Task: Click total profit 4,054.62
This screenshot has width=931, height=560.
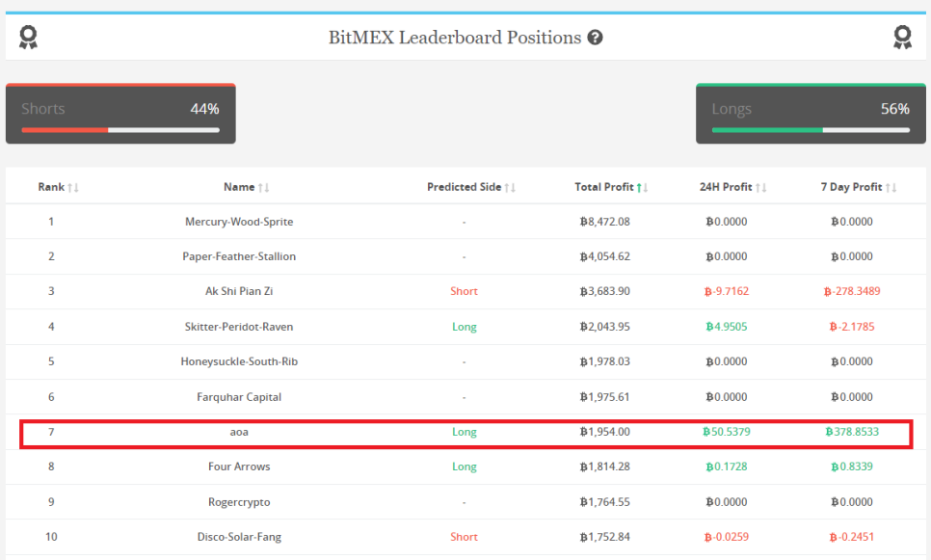Action: coord(604,256)
